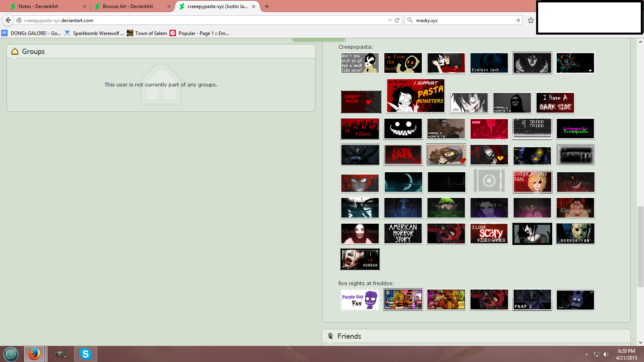Click the search go arrow
Image resolution: width=644 pixels, height=362 pixels.
click(x=518, y=20)
